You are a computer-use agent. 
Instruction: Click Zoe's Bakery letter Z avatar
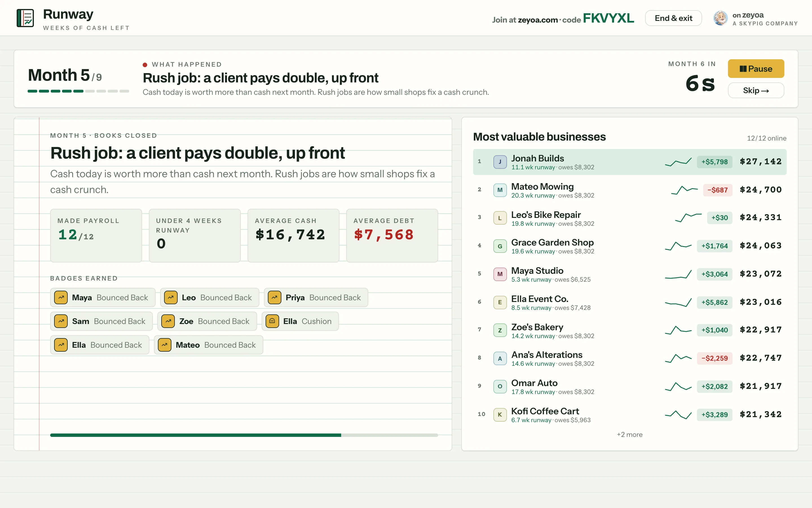(x=500, y=330)
